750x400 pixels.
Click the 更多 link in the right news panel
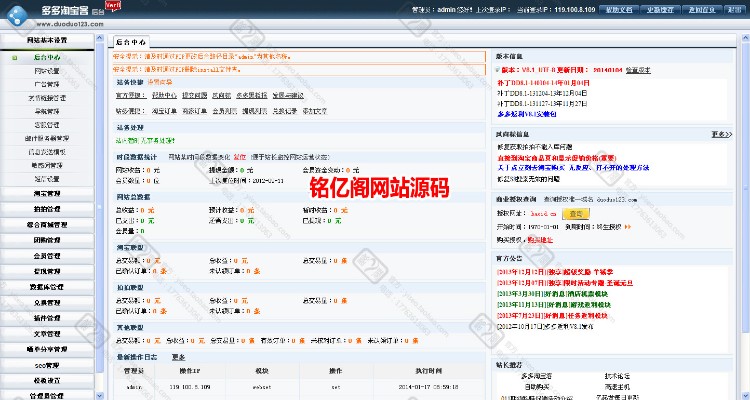pyautogui.click(x=721, y=133)
